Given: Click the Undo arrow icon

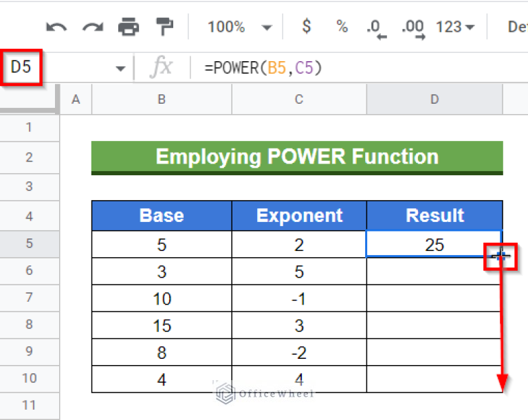Looking at the screenshot, I should tap(56, 27).
